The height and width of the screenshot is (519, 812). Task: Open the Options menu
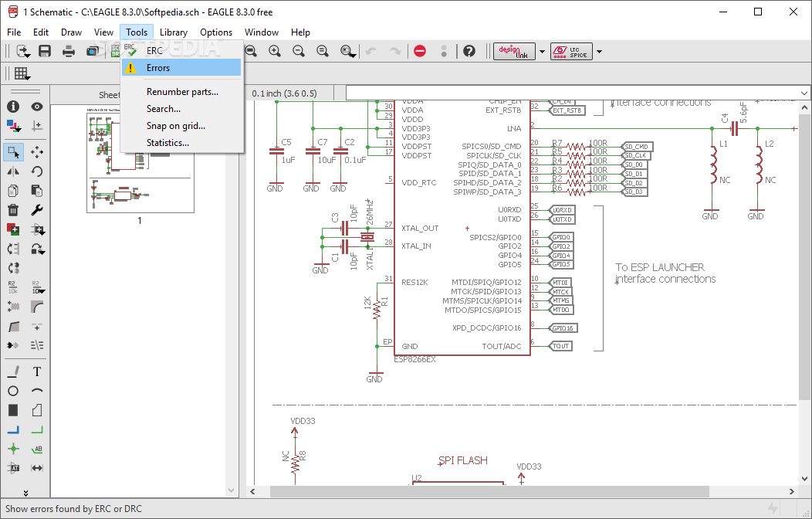216,32
